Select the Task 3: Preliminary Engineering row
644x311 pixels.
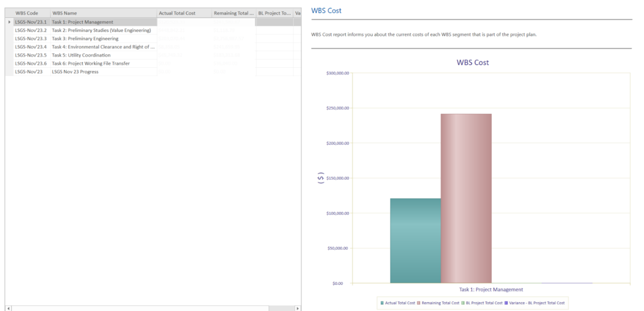coord(153,39)
